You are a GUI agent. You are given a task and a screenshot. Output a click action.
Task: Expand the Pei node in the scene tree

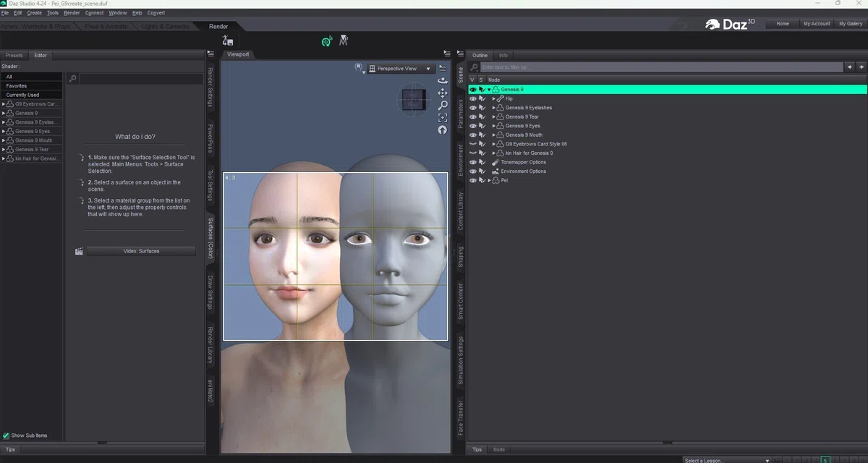(489, 180)
